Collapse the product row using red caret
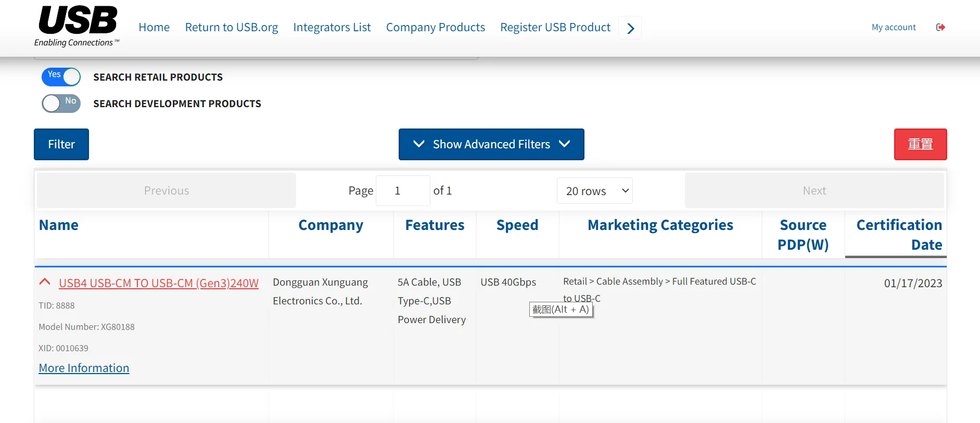Screen dimensions: 980x423 45,282
